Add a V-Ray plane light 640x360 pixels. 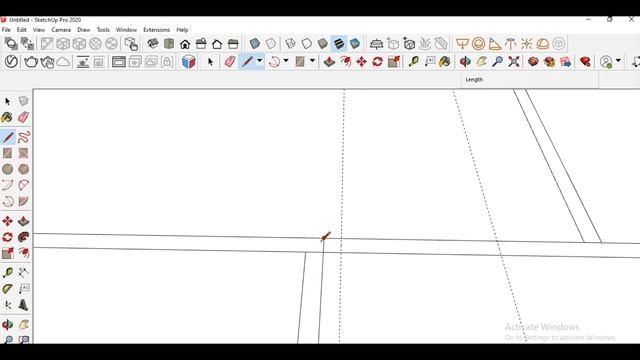[x=462, y=44]
